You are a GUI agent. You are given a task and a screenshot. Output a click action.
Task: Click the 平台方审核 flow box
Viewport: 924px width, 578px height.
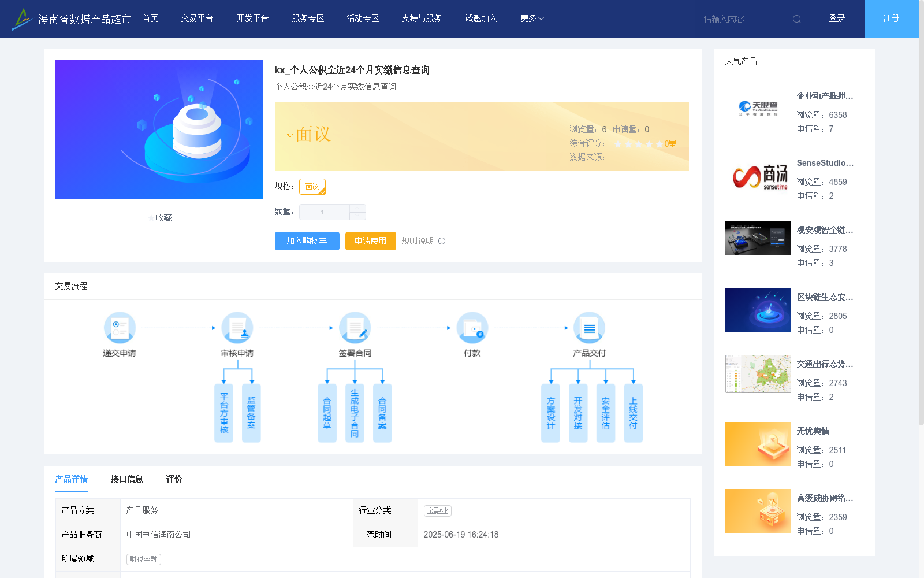224,413
